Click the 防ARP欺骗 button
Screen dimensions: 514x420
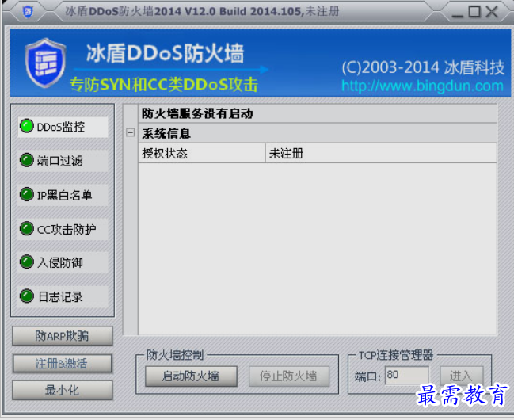[63, 336]
